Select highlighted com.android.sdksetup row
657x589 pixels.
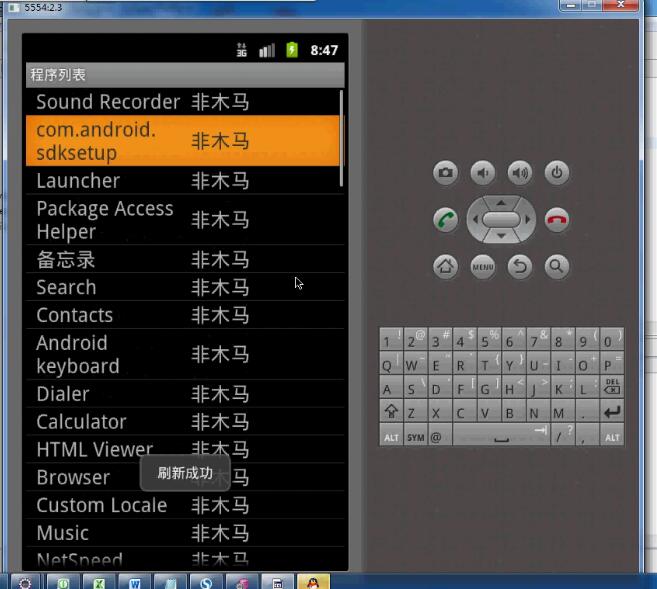click(183, 141)
